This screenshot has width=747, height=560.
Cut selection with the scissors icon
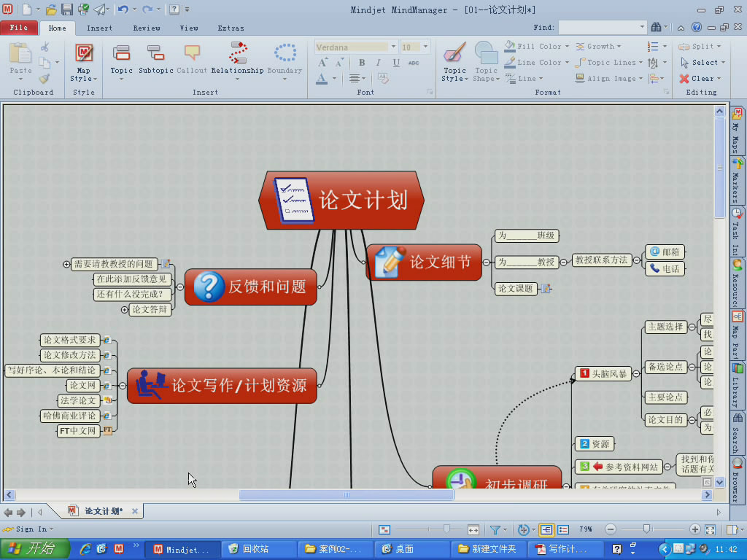point(44,47)
